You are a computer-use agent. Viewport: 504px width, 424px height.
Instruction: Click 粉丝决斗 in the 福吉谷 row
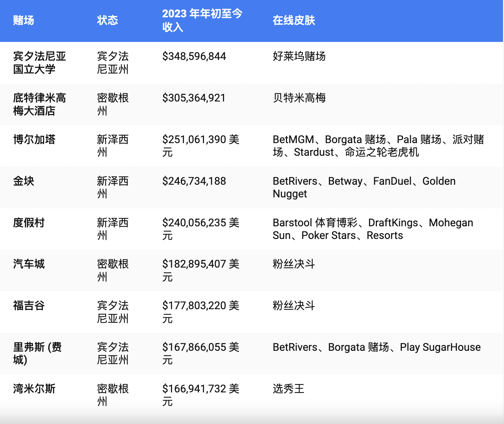[x=294, y=306]
